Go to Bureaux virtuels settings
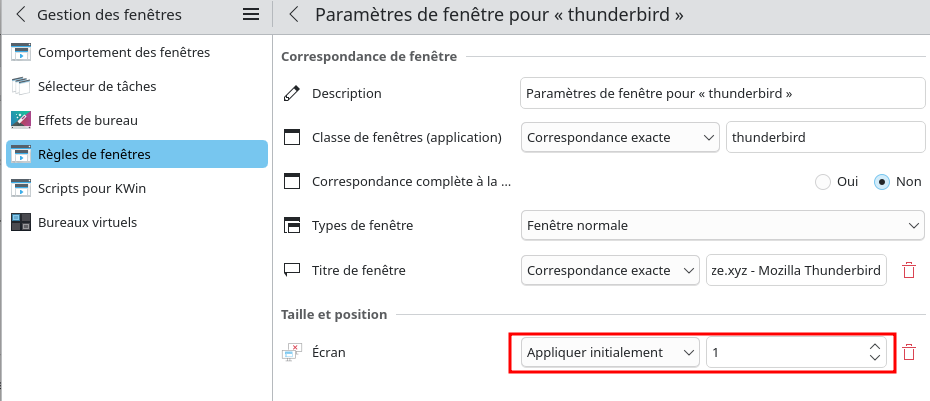 [x=87, y=222]
